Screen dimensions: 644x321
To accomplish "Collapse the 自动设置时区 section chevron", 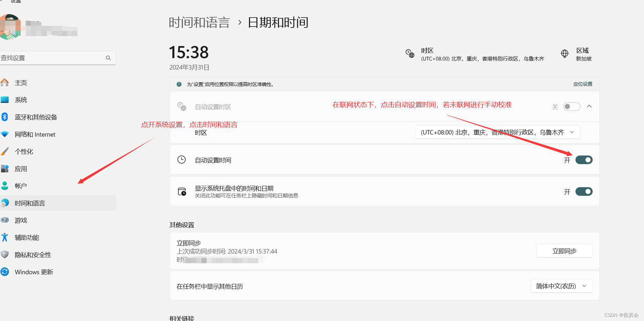I will click(x=589, y=106).
